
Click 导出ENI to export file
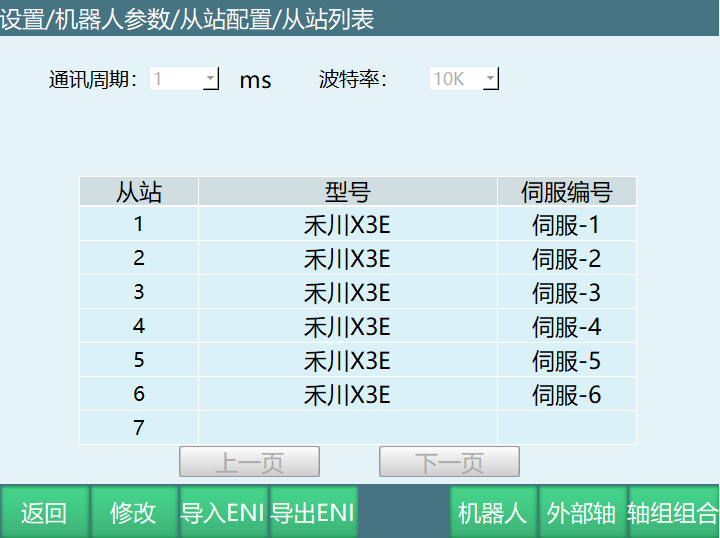[x=313, y=513]
